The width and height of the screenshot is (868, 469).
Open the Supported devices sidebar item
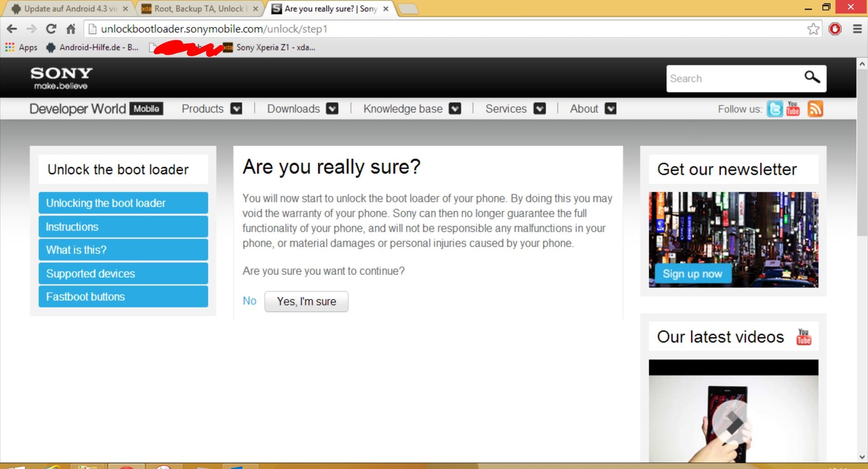[123, 273]
